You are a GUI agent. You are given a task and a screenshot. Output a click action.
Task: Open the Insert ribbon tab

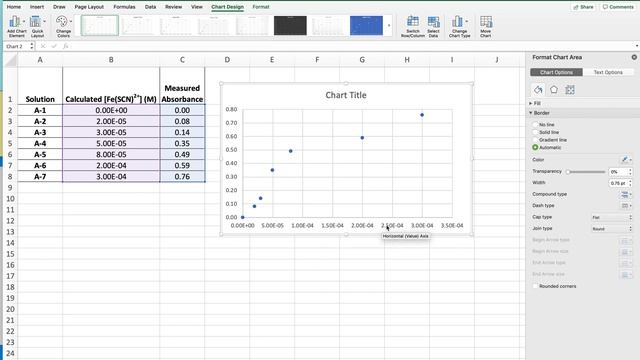click(x=37, y=7)
